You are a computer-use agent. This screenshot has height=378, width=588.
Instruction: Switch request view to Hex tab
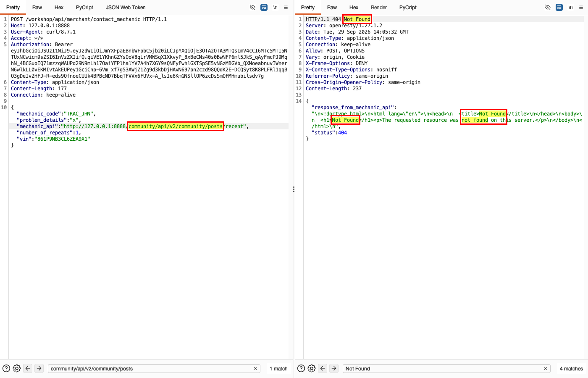point(59,7)
